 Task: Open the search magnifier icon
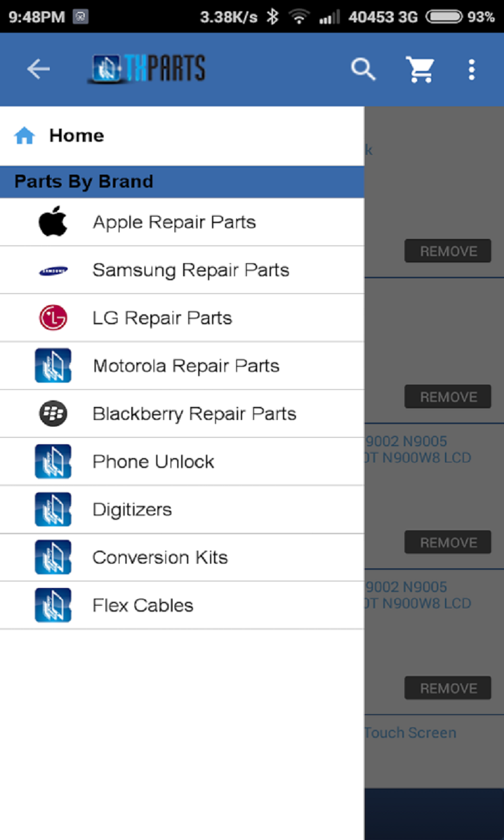(363, 69)
